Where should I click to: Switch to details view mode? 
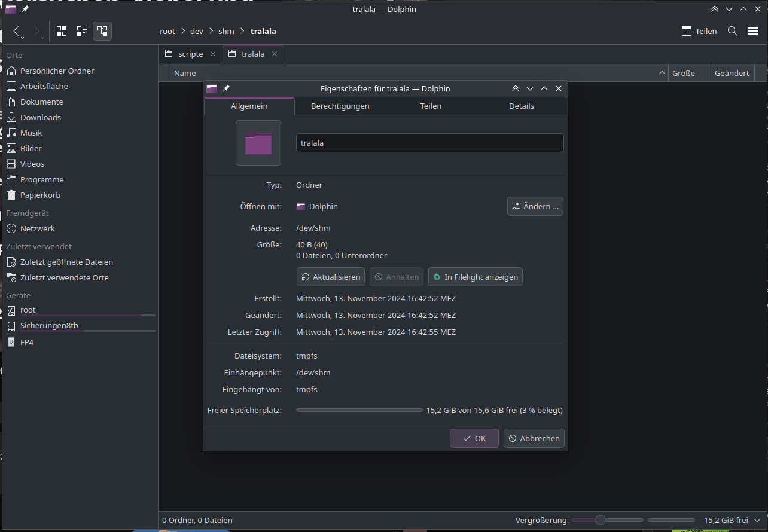102,31
